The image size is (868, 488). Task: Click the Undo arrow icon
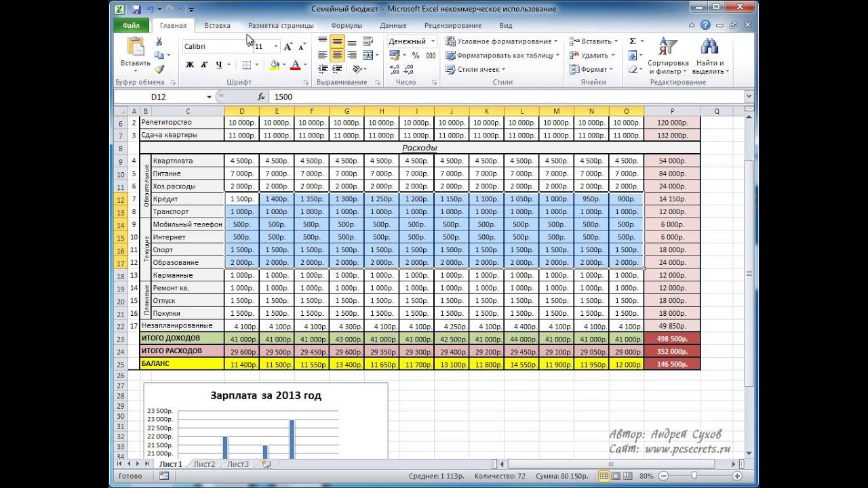click(149, 9)
